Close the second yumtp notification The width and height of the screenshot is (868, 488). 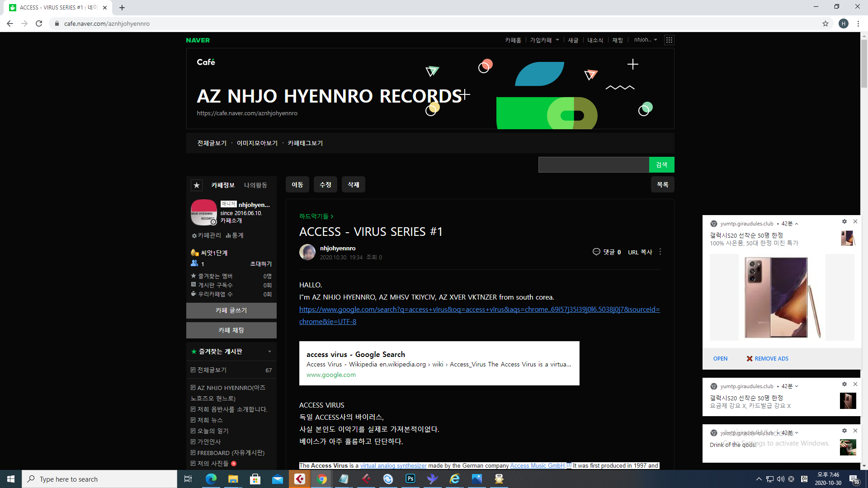[855, 384]
